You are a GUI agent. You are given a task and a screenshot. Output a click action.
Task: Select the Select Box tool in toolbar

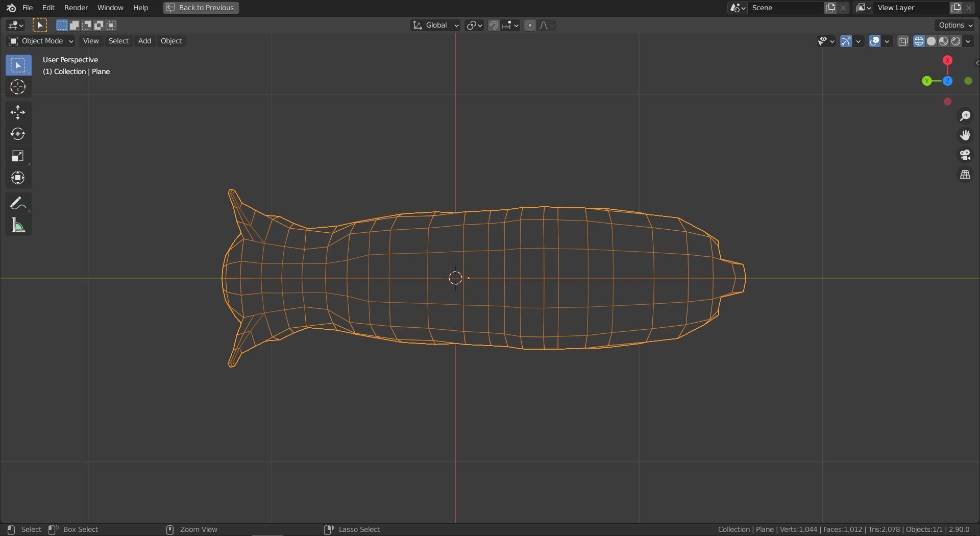click(x=18, y=65)
